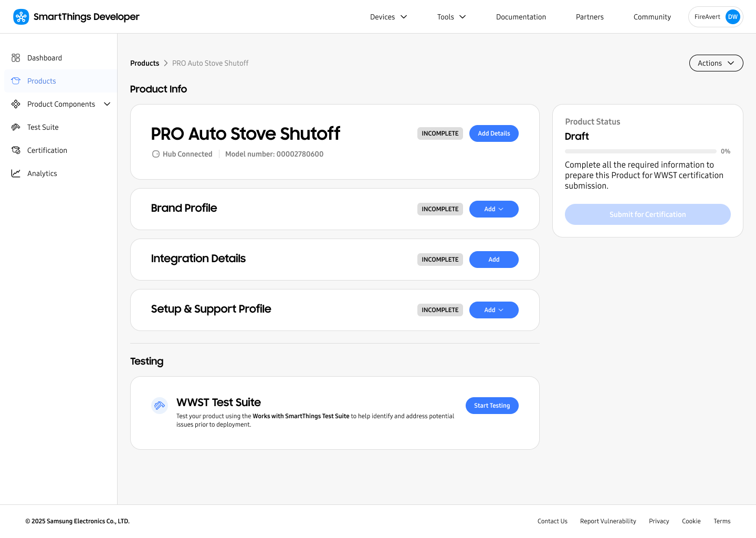
Task: Expand the Product Components submenu chevron
Action: point(107,104)
